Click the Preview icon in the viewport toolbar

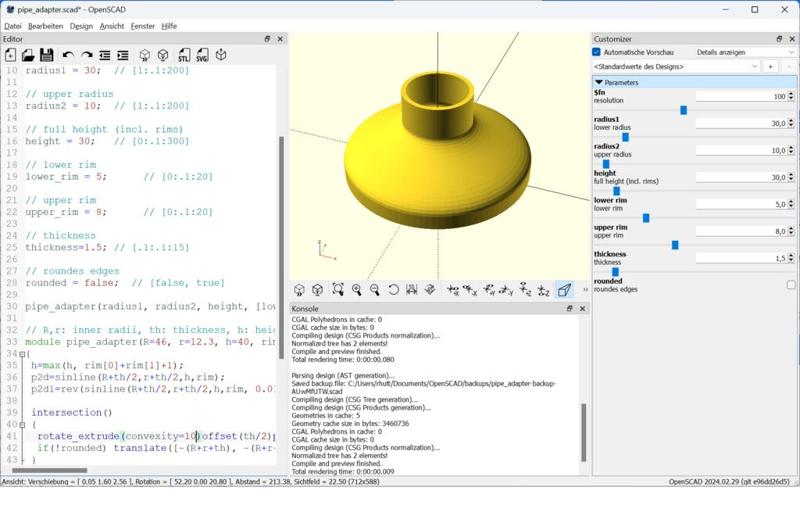(x=299, y=290)
